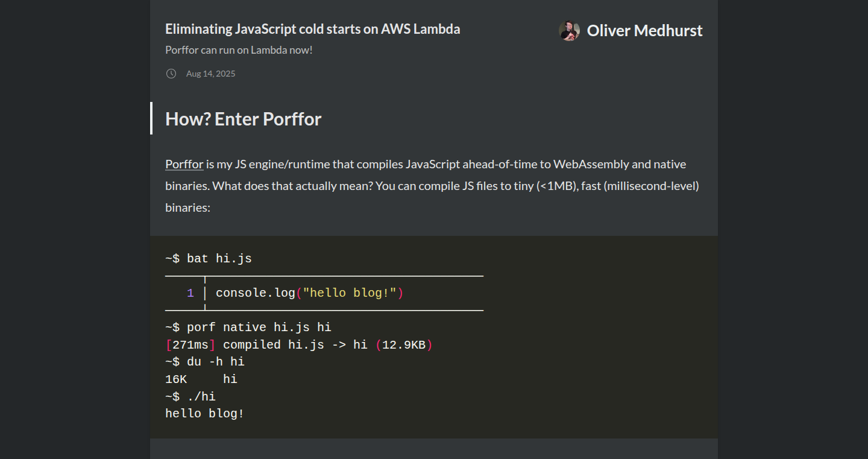Click the final 'hello blog!' output line

205,414
